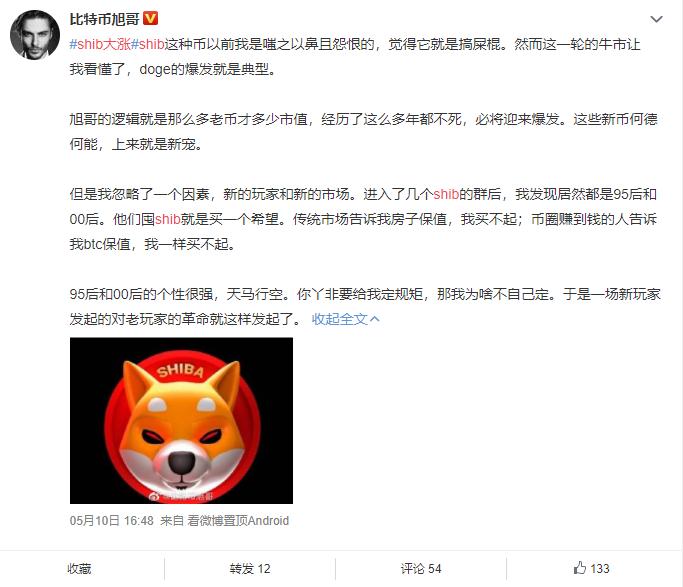The width and height of the screenshot is (683, 587).
Task: Open the post options chevron menu
Action: pos(656,19)
